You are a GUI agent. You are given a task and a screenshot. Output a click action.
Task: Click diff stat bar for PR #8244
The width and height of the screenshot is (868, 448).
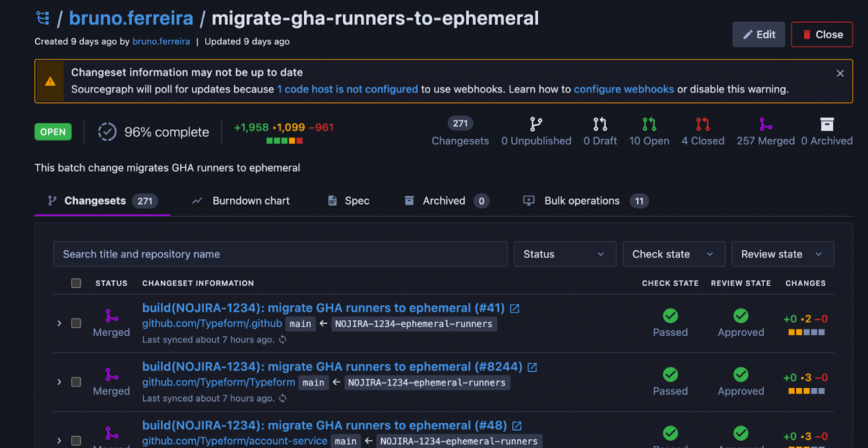pos(806,392)
